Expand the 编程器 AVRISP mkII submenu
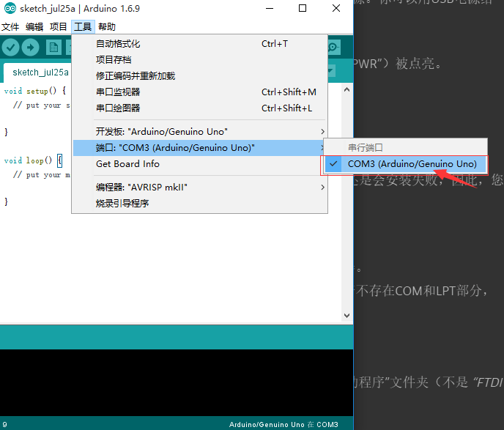 click(199, 187)
